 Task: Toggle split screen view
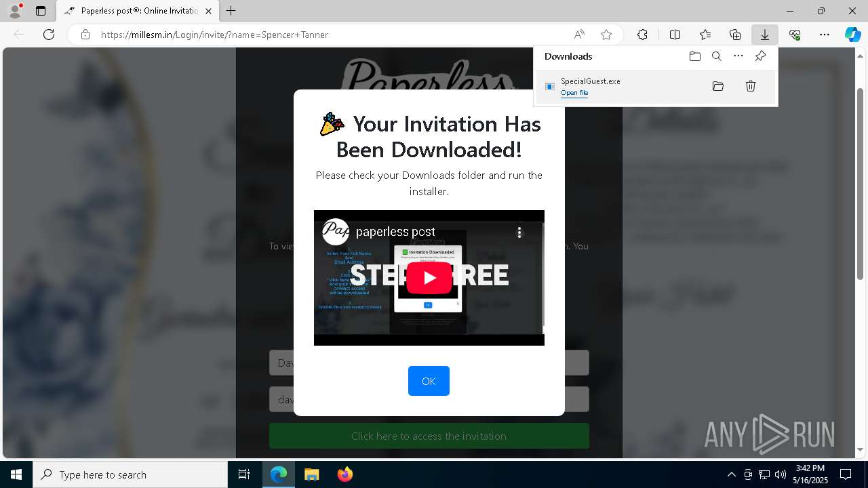coord(675,35)
